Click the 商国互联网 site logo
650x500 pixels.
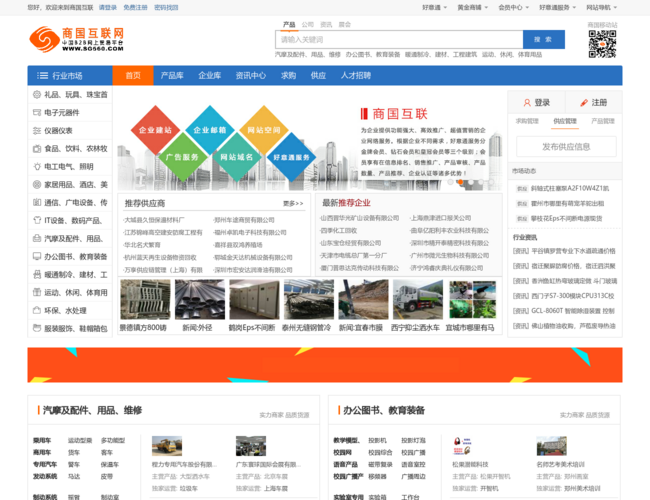click(x=77, y=39)
